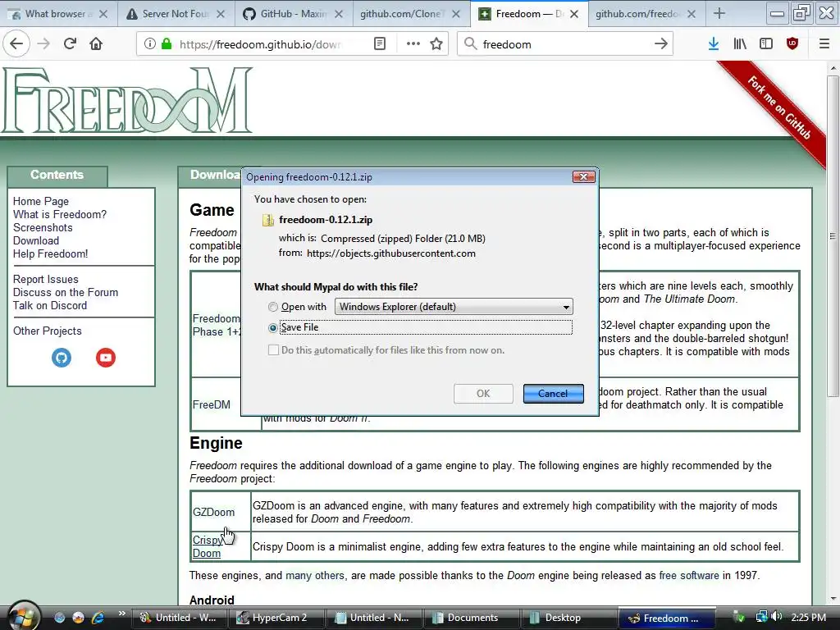Open Talk on Discord link
This screenshot has width=840, height=630.
50,305
